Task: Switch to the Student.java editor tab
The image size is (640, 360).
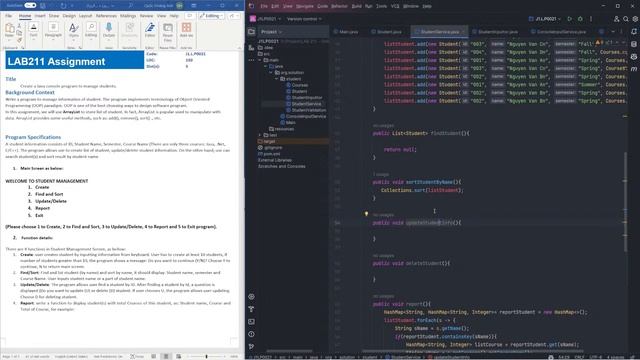Action: coord(386,31)
